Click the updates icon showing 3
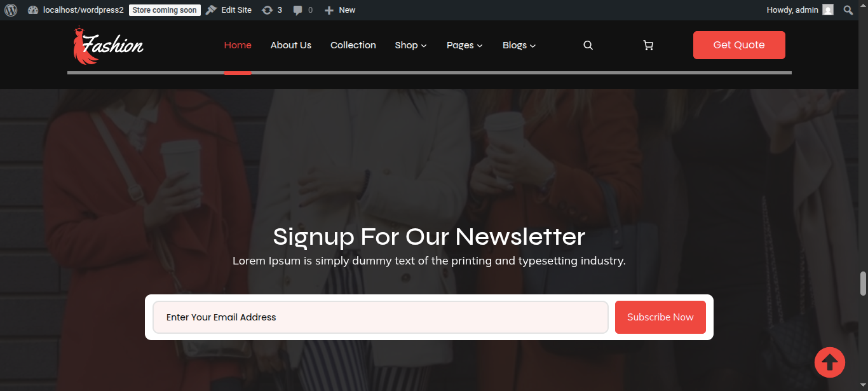The image size is (868, 391). [x=268, y=10]
